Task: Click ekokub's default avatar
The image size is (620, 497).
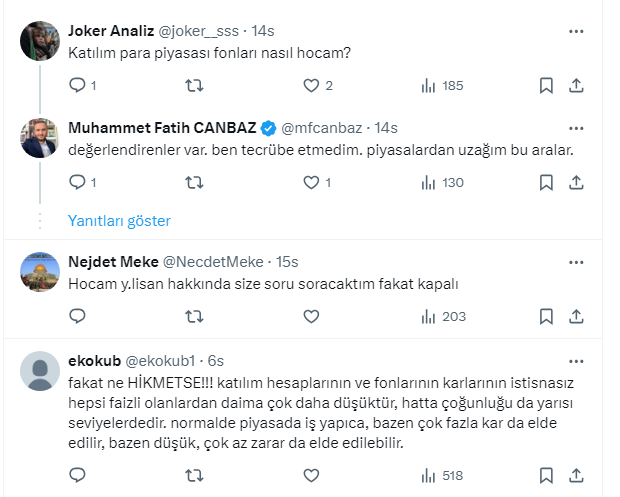Action: tap(41, 370)
